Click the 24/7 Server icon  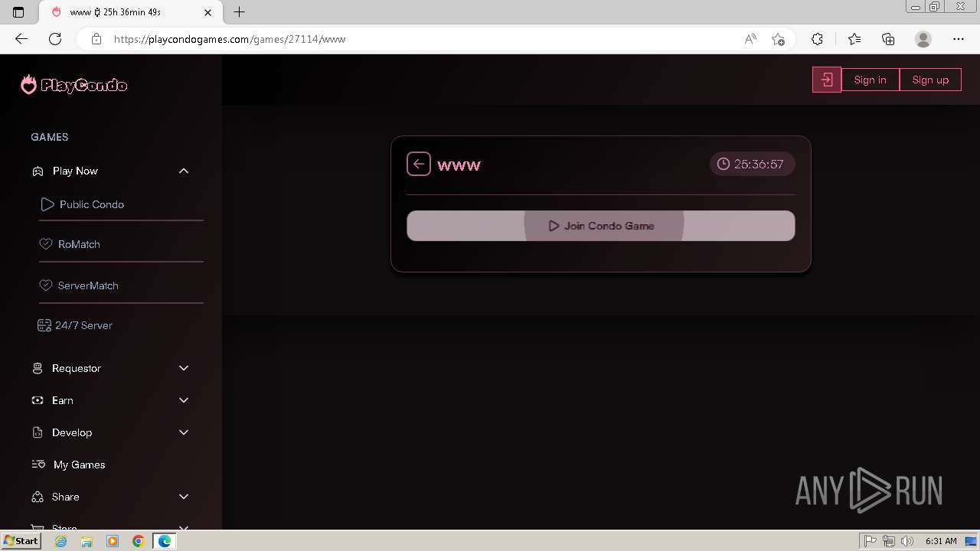coord(44,325)
